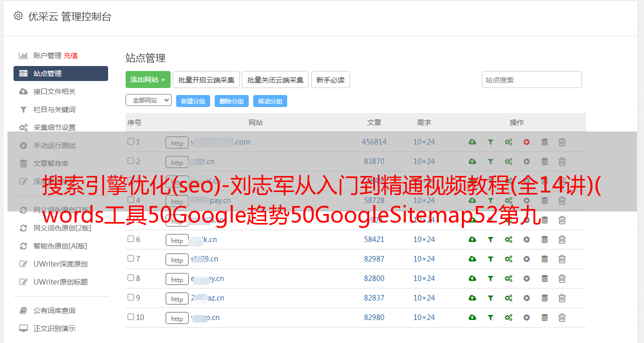Click the 批量关闭云端采集 button
644x343 pixels.
pos(275,79)
